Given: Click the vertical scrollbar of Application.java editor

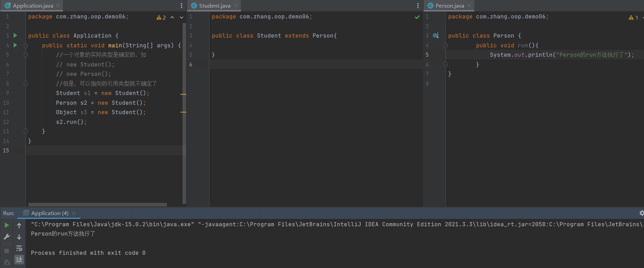Looking at the screenshot, I should (184, 113).
